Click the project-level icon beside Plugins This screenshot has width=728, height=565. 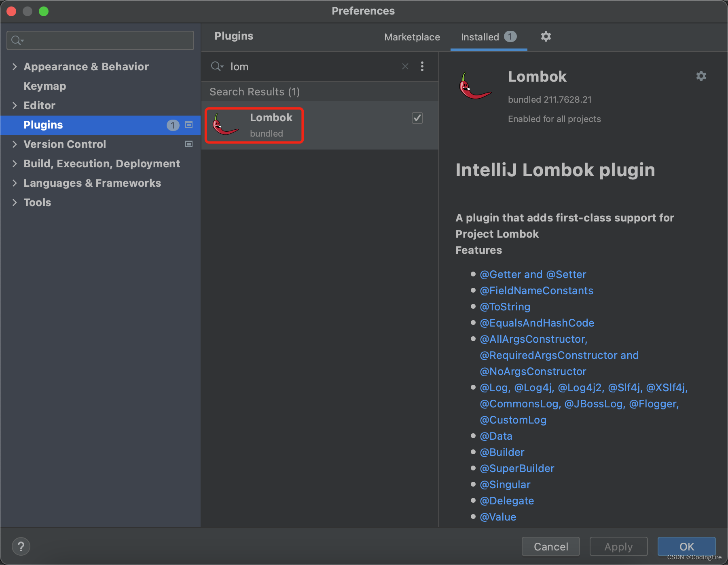189,125
